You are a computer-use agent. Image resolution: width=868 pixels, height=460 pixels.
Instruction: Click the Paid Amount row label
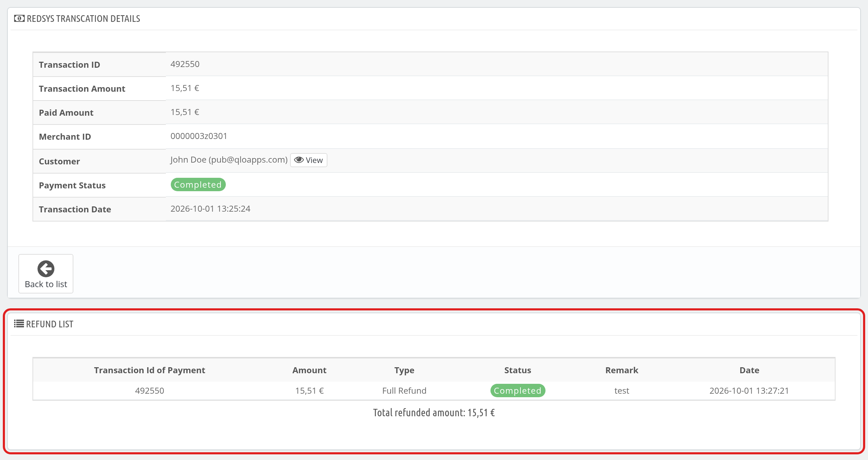(66, 113)
